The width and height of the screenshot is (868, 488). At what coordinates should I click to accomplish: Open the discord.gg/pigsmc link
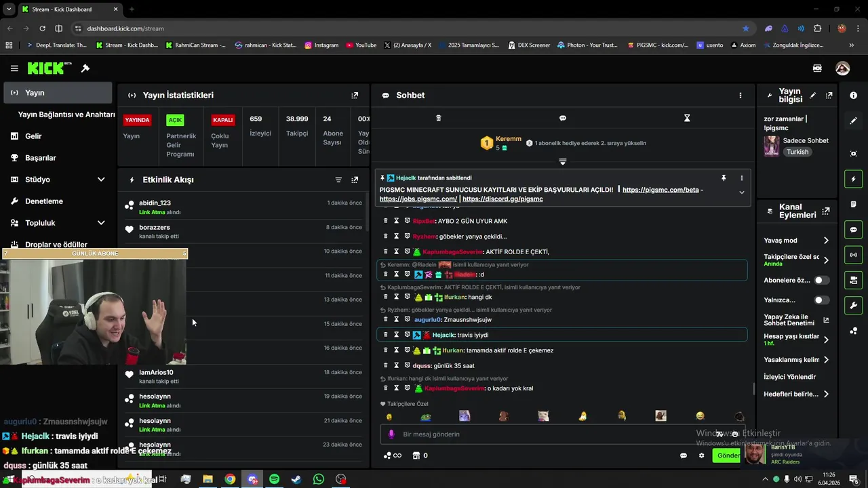(x=502, y=199)
